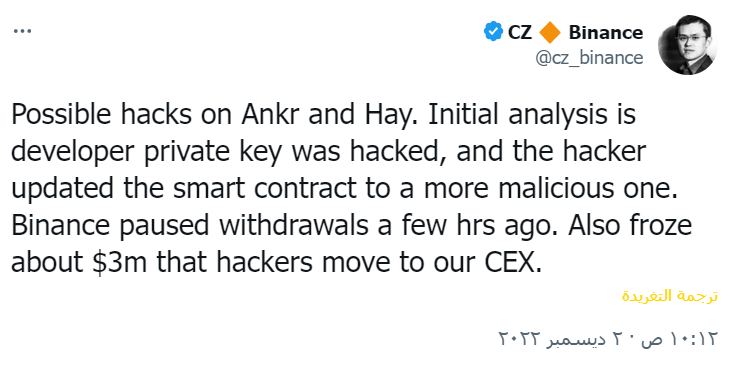Click "$3m" in the tweet text
The height and width of the screenshot is (366, 731).
click(119, 262)
